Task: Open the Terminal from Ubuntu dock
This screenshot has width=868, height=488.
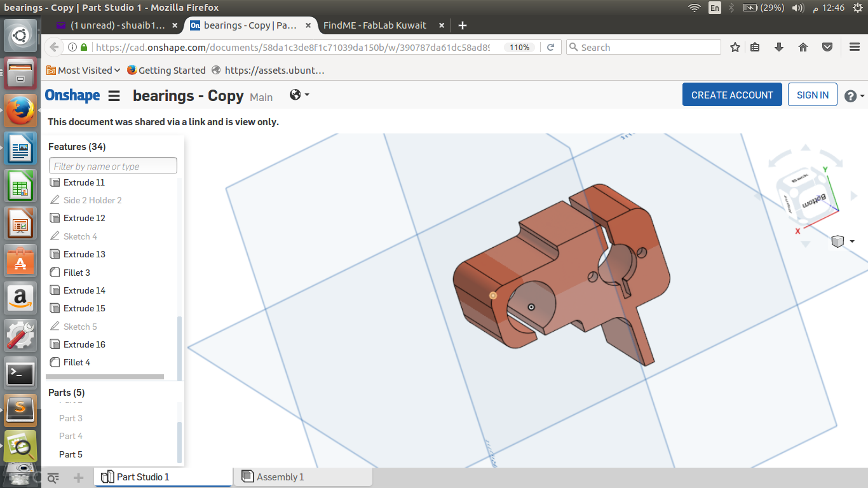Action: pos(20,374)
